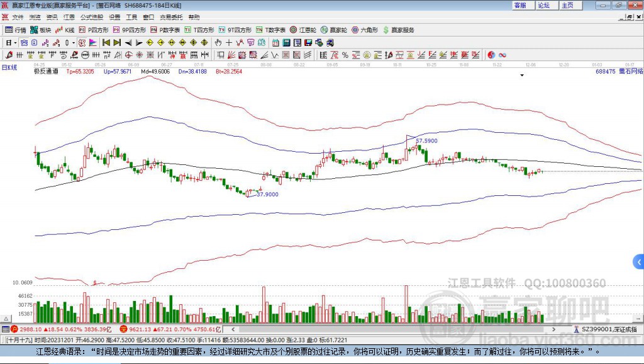Open 赢家服务 dollar-sign service
The height and width of the screenshot is (364, 644).
tap(398, 30)
